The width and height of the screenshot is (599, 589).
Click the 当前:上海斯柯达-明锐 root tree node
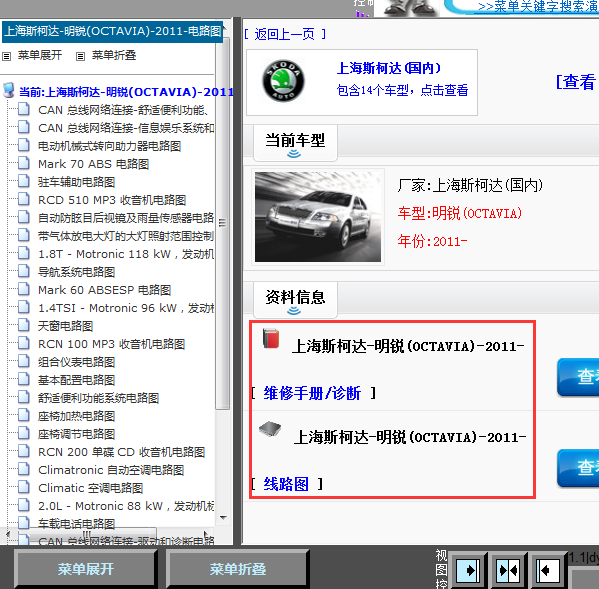tap(126, 92)
